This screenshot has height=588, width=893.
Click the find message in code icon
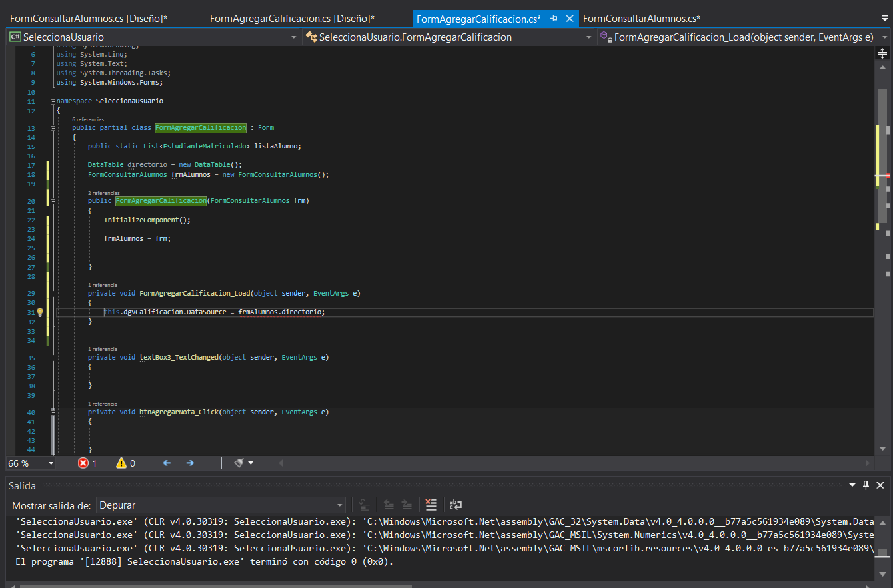click(x=364, y=505)
